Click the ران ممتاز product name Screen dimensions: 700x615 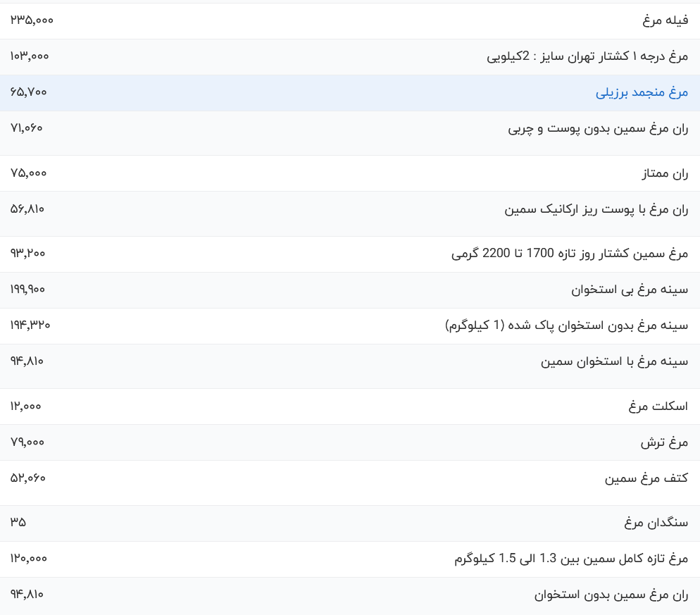coord(665,173)
